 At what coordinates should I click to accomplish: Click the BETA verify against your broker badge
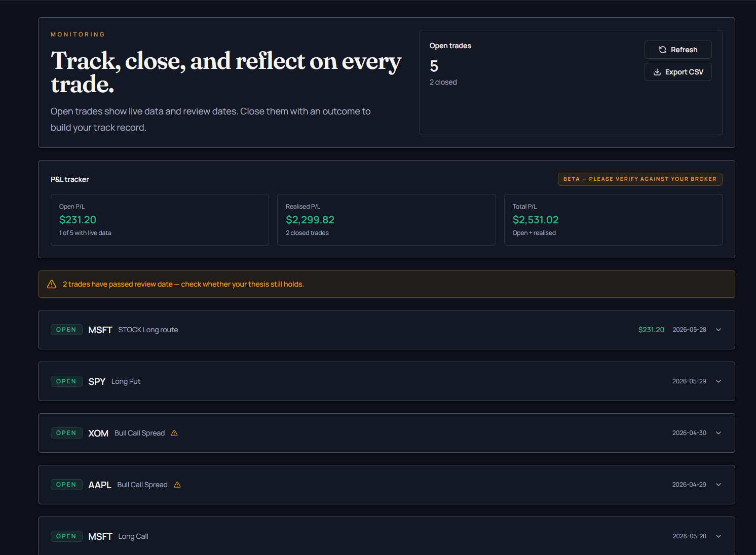tap(640, 179)
